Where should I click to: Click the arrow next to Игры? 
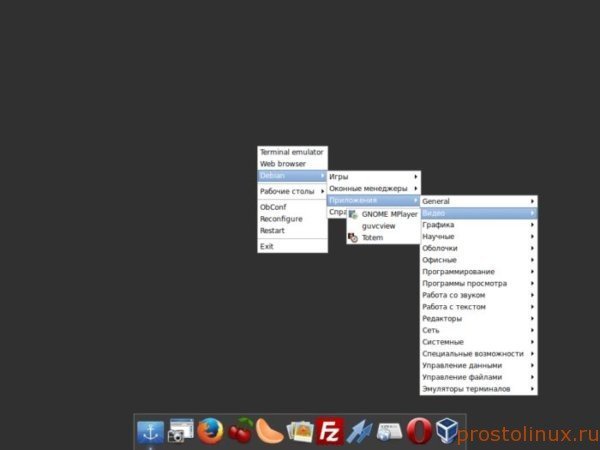click(416, 177)
